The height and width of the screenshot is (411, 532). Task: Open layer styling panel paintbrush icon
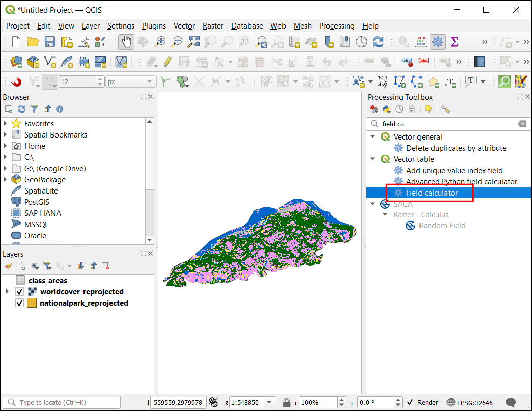8,266
